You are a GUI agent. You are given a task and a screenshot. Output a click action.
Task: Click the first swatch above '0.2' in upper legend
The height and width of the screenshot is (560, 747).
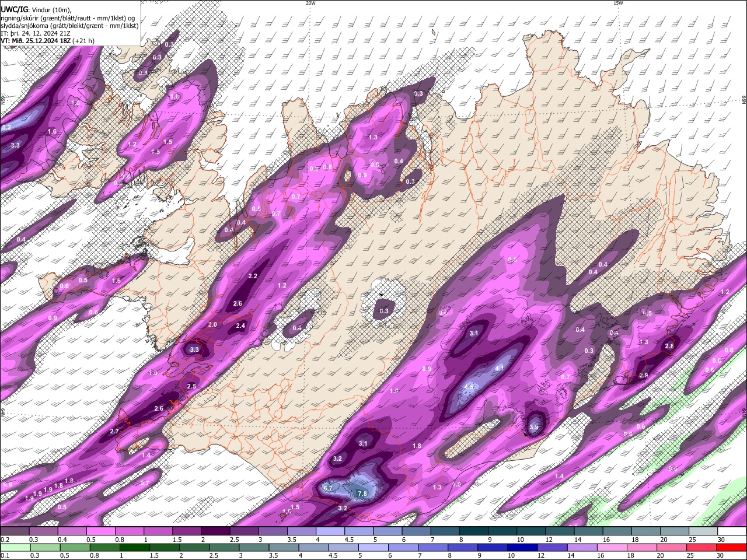15,531
